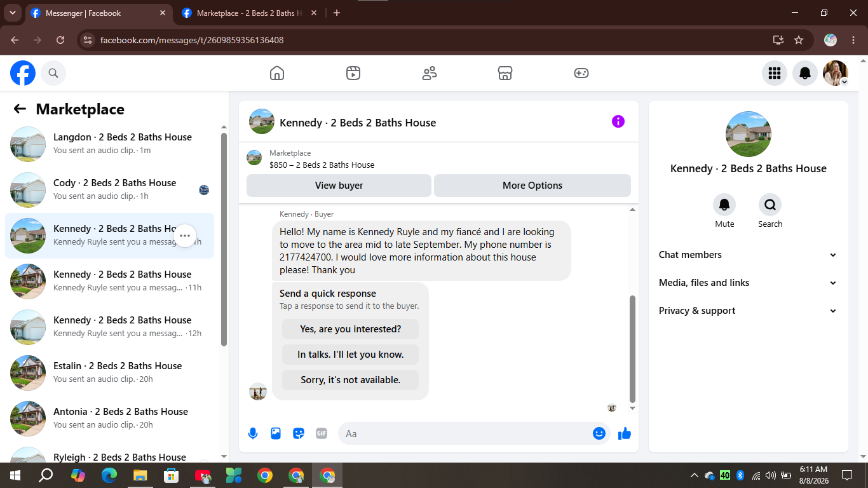This screenshot has height=488, width=868.
Task: Open Facebook notifications bell
Action: click(805, 73)
